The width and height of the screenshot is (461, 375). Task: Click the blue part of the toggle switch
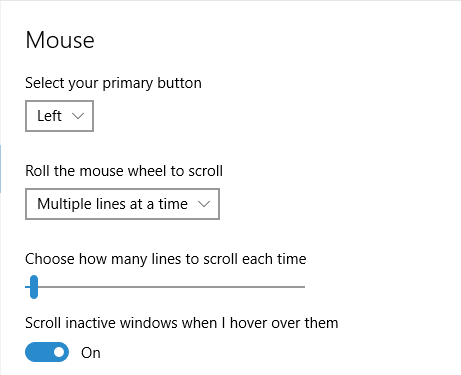pos(38,352)
